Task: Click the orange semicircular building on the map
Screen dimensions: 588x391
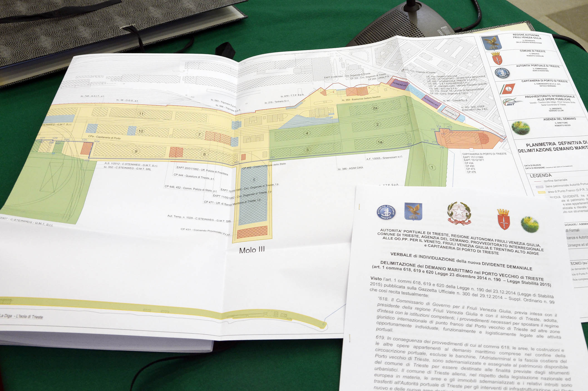Action: point(483,138)
